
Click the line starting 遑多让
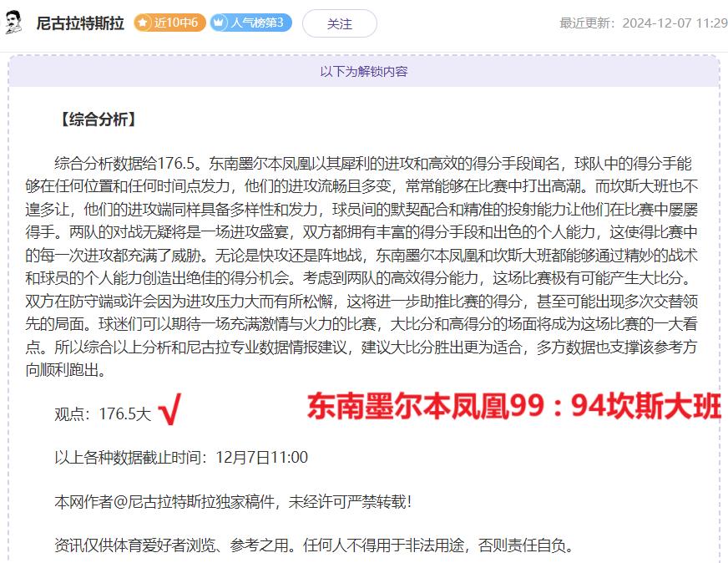pyautogui.click(x=361, y=209)
